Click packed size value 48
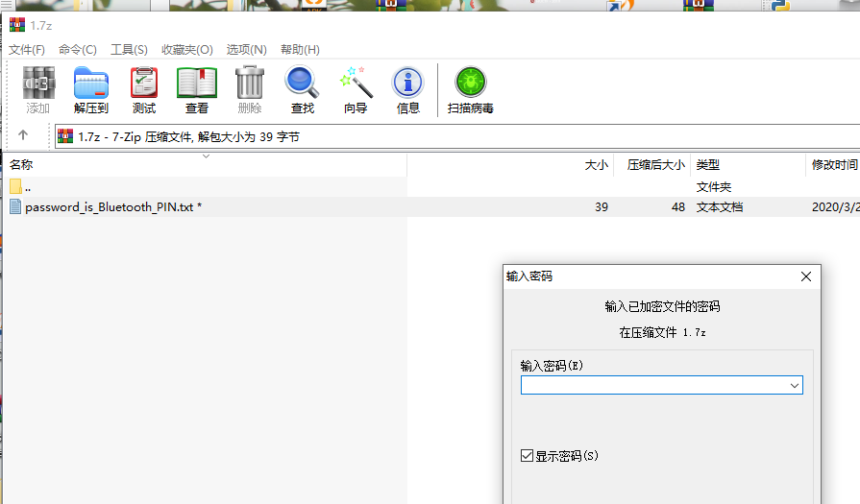Image resolution: width=860 pixels, height=504 pixels. click(678, 207)
